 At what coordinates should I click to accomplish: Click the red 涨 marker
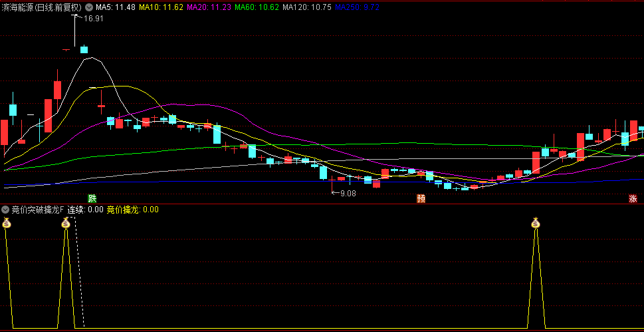click(x=633, y=199)
